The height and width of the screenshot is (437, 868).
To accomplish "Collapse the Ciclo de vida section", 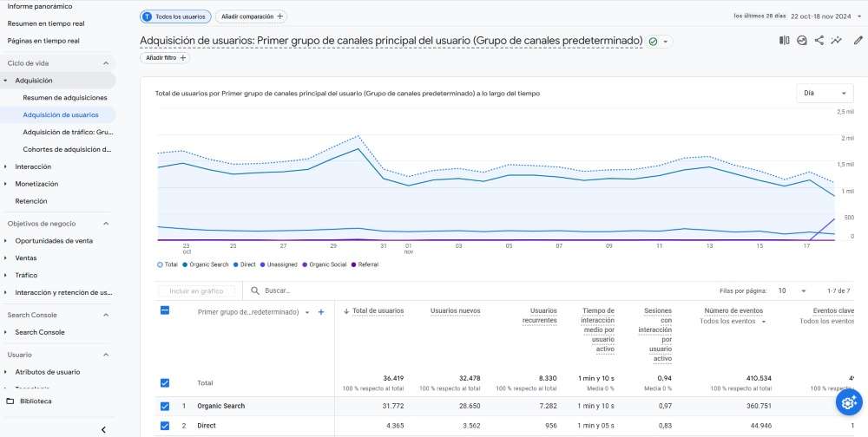I will [106, 63].
